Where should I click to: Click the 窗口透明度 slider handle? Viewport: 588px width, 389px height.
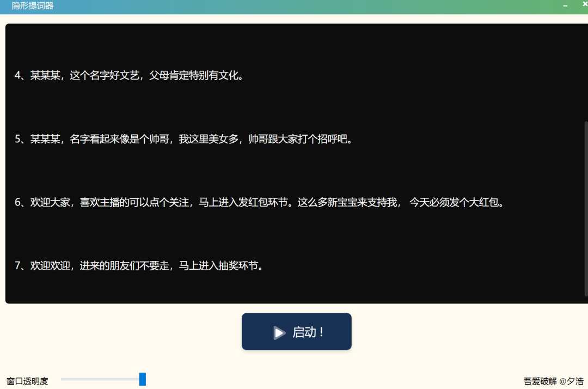click(143, 379)
